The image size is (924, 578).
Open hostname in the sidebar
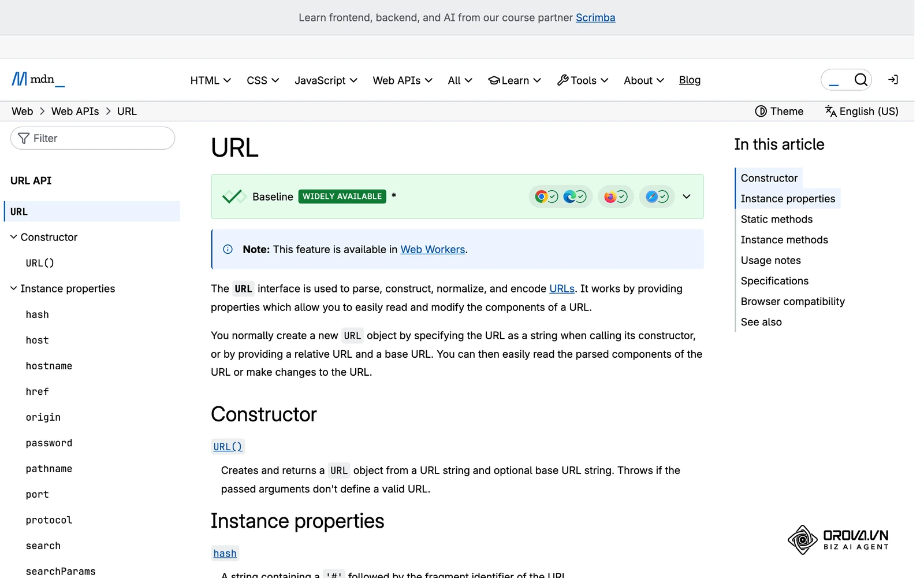(49, 366)
